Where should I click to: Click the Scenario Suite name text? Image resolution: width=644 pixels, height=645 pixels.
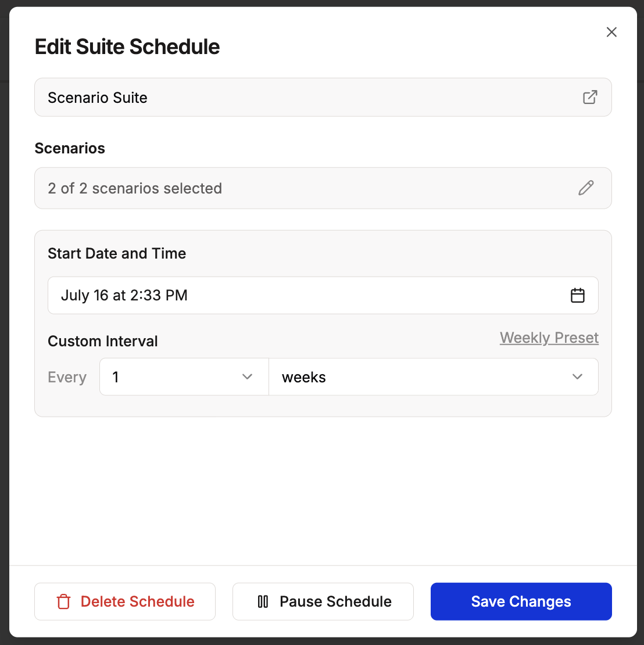pyautogui.click(x=98, y=98)
